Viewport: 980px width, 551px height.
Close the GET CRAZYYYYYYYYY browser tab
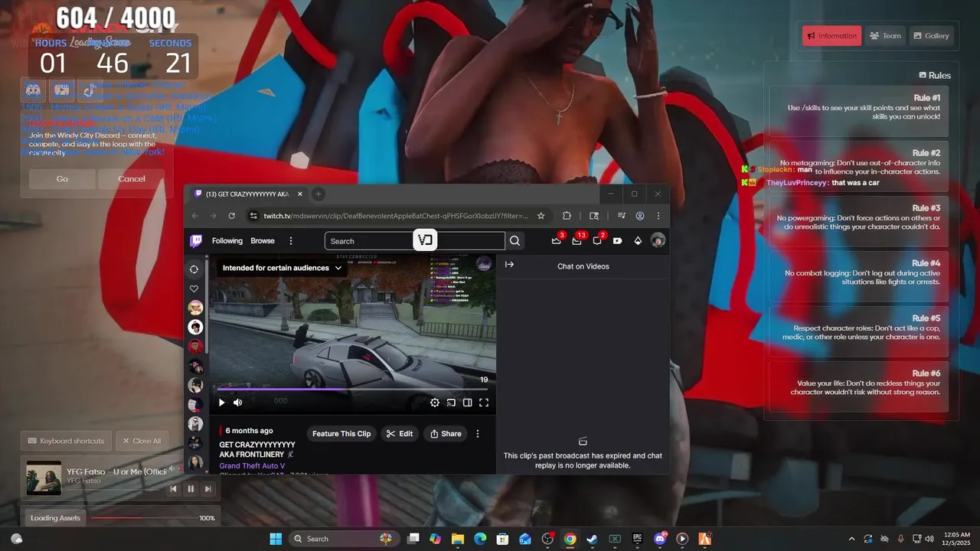pyautogui.click(x=300, y=194)
